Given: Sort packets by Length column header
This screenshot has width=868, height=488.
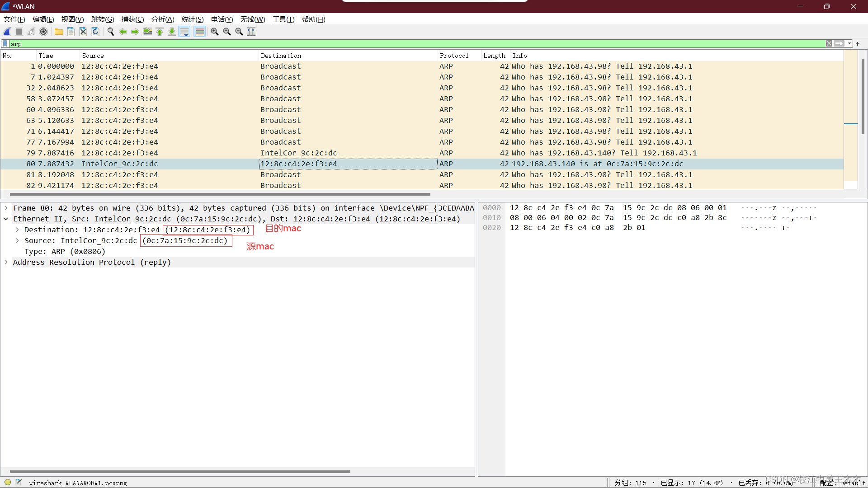Looking at the screenshot, I should [x=495, y=56].
